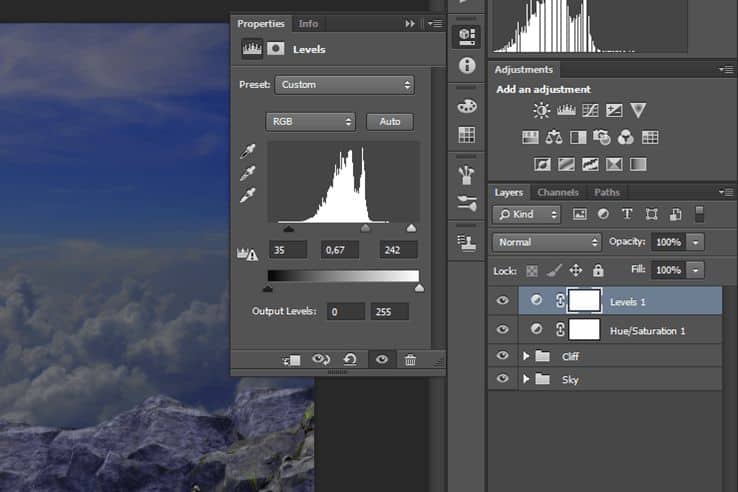The height and width of the screenshot is (492, 738).
Task: Add a Color Balance adjustment
Action: coord(554,137)
